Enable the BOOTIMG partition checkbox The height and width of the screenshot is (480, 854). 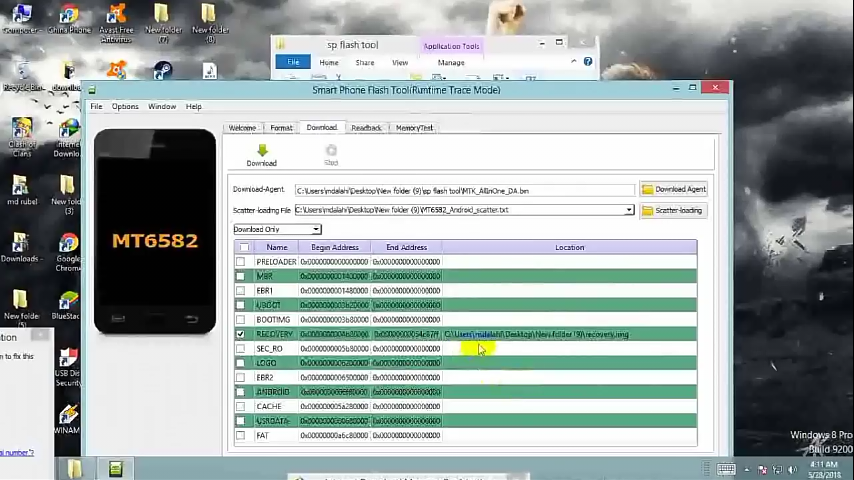pyautogui.click(x=240, y=320)
